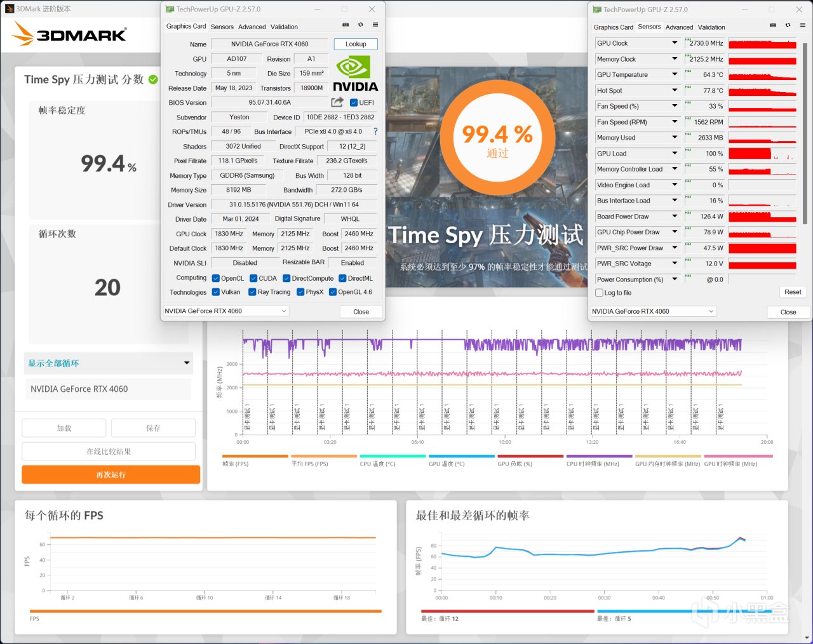Viewport: 813px width, 644px height.
Task: Click refresh icon in GPU-Z Sensors window
Action: (x=788, y=25)
